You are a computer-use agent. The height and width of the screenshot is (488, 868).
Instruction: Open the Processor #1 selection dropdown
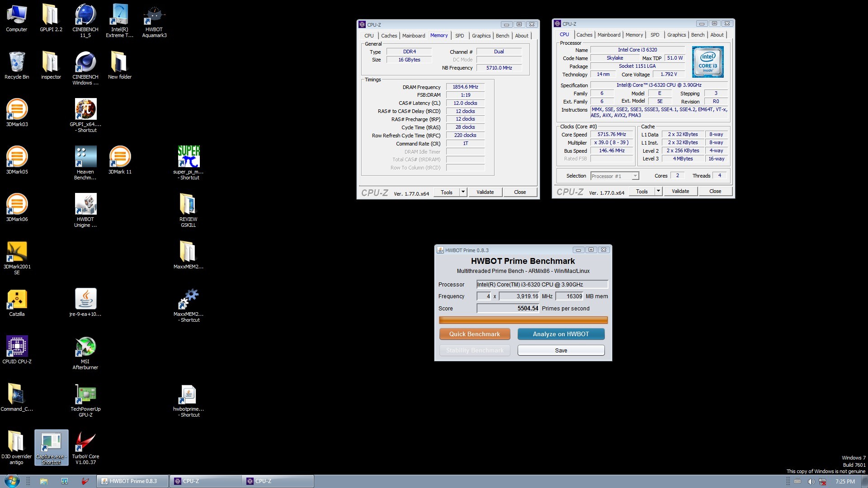(614, 176)
